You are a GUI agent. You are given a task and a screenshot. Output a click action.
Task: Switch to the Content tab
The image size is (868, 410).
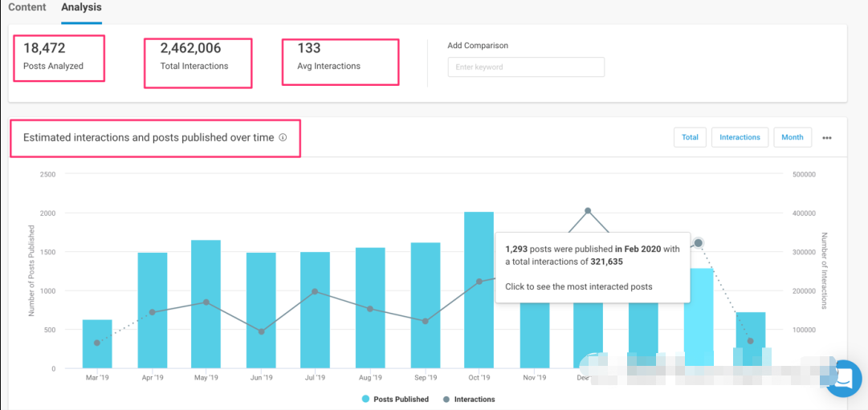(27, 7)
